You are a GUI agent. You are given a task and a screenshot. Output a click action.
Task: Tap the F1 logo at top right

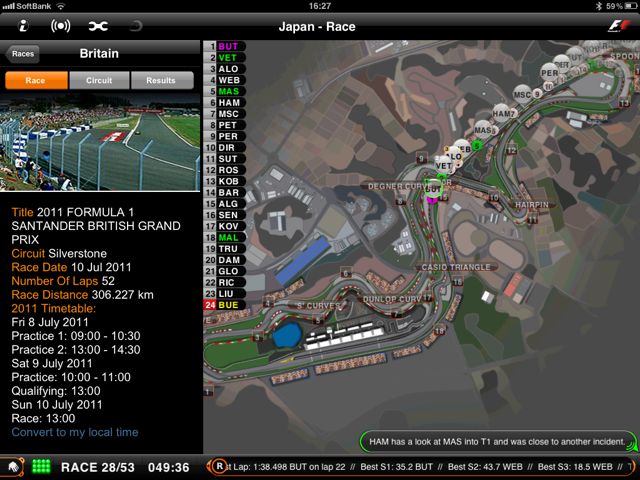pos(619,26)
